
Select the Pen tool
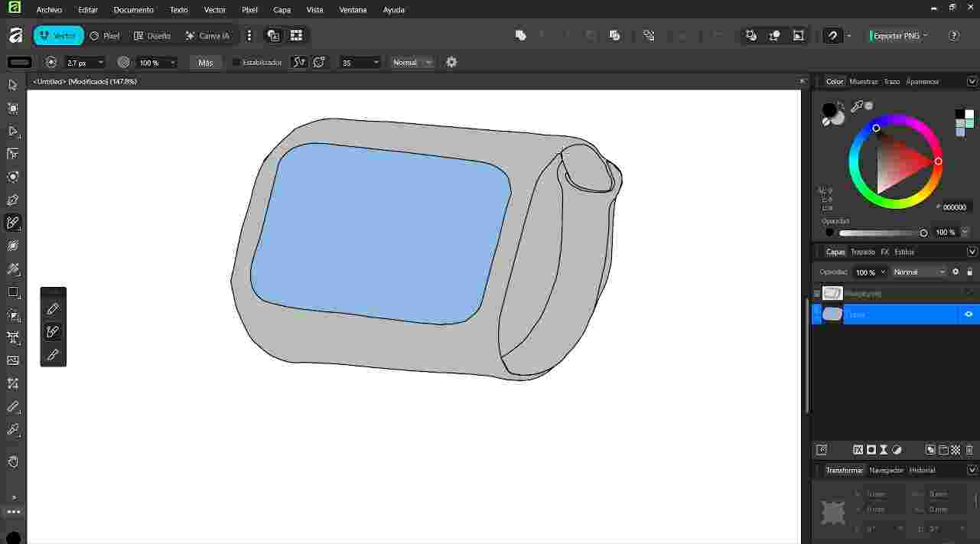click(13, 200)
